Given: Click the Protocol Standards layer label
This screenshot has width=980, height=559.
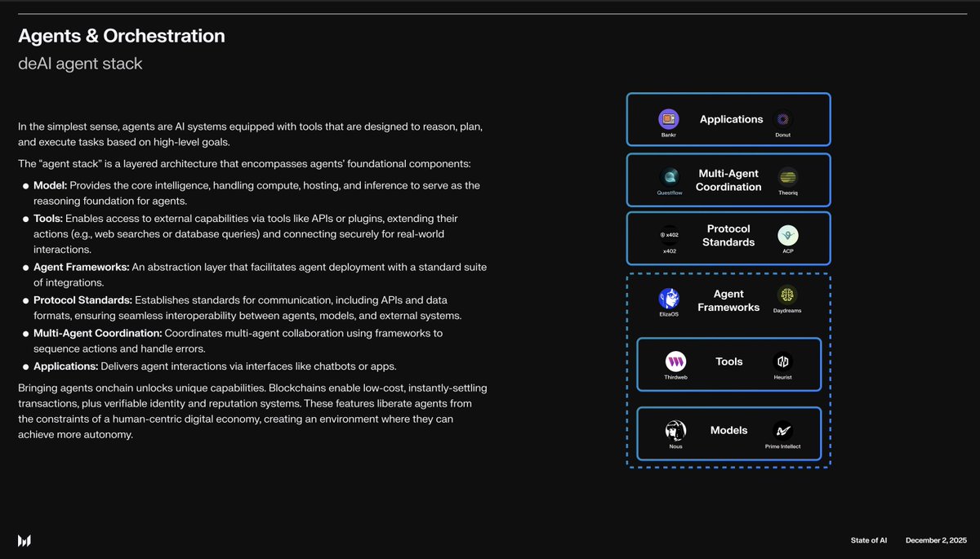Looking at the screenshot, I should (x=728, y=236).
